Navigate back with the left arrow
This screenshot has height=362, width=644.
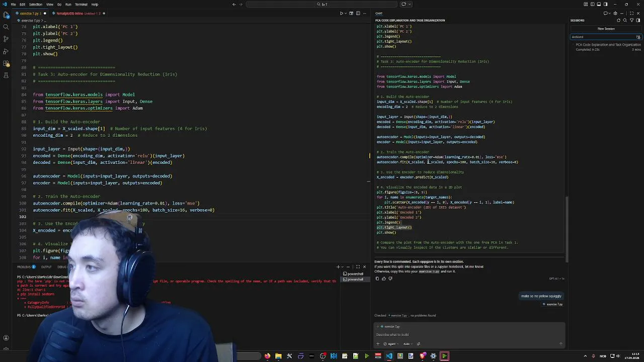click(234, 4)
